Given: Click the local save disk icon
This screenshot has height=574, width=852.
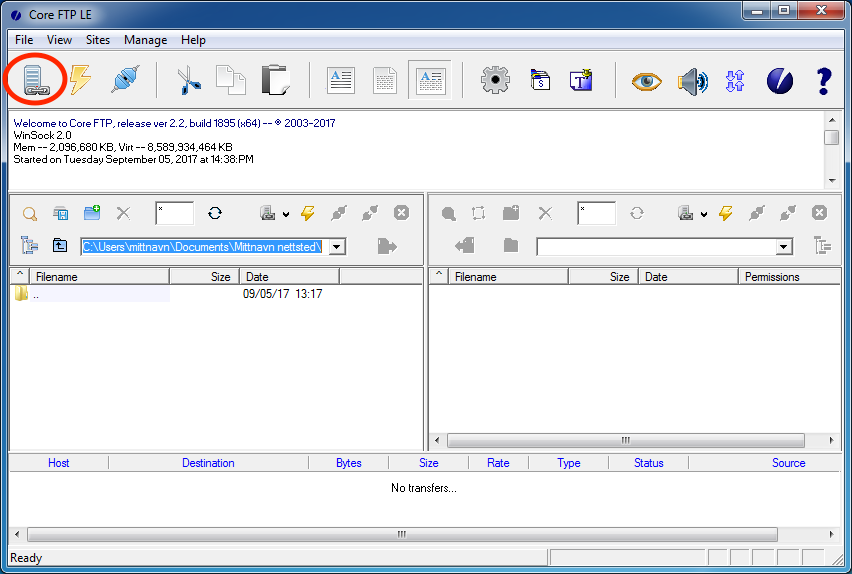Looking at the screenshot, I should pos(60,213).
